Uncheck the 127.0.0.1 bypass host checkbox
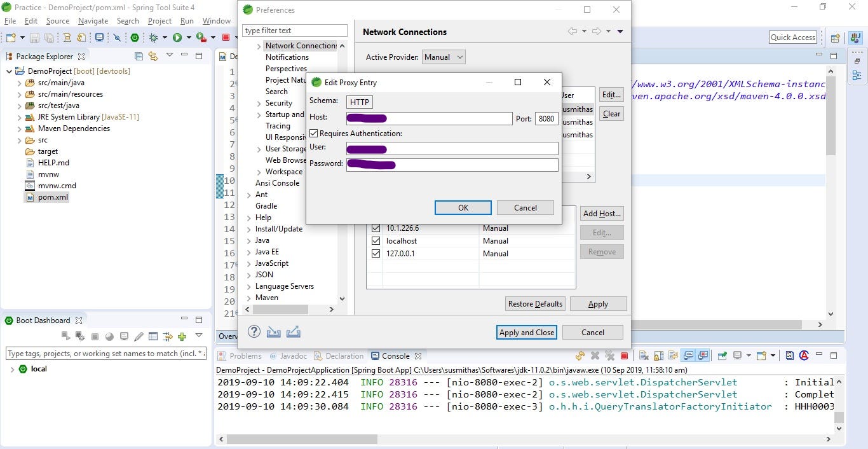Viewport: 868px width, 449px height. 376,254
